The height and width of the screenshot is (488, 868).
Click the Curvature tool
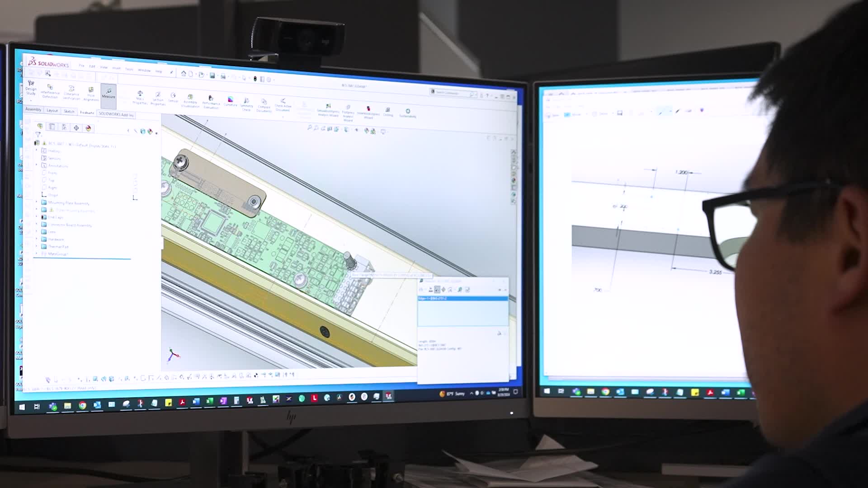pyautogui.click(x=230, y=102)
